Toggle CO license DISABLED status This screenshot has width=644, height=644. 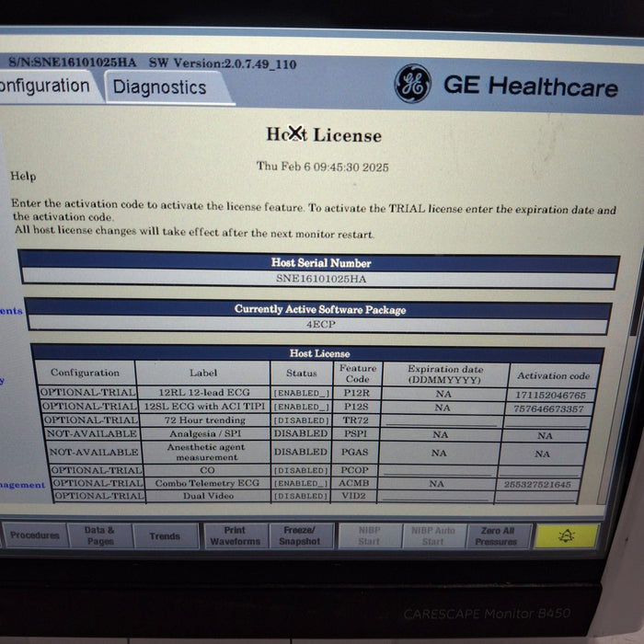pyautogui.click(x=302, y=470)
